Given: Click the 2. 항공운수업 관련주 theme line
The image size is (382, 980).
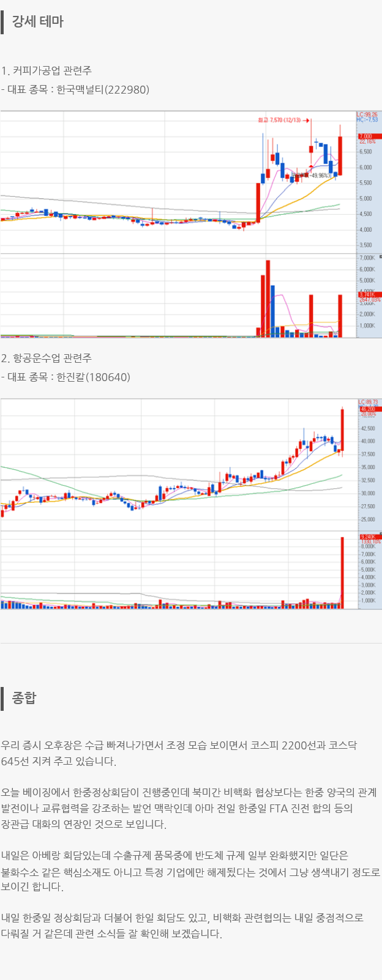Looking at the screenshot, I should click(x=47, y=358).
